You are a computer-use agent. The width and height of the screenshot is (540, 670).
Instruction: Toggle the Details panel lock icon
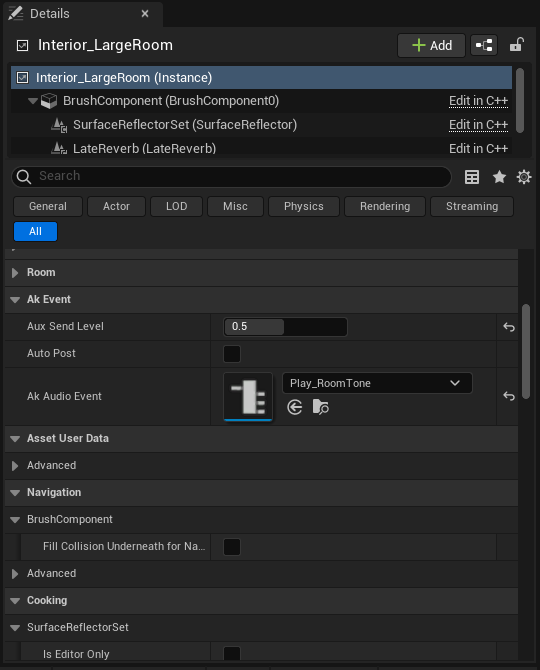click(x=517, y=45)
